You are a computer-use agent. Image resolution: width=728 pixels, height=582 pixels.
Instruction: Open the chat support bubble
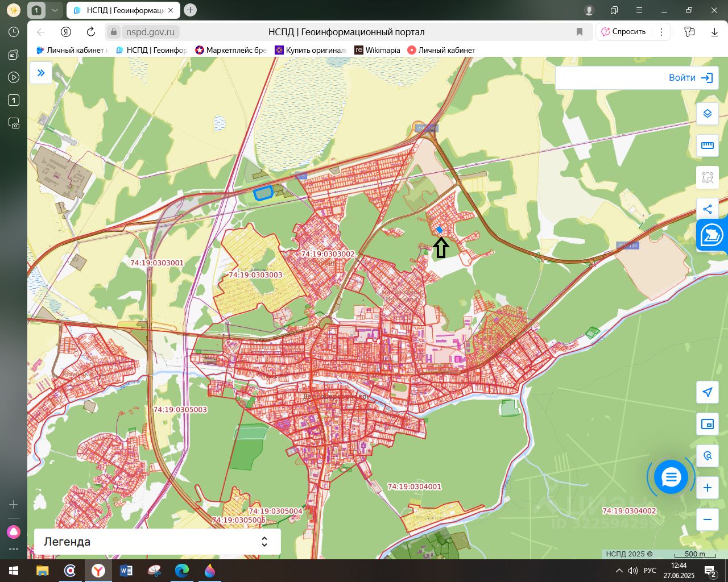click(671, 477)
